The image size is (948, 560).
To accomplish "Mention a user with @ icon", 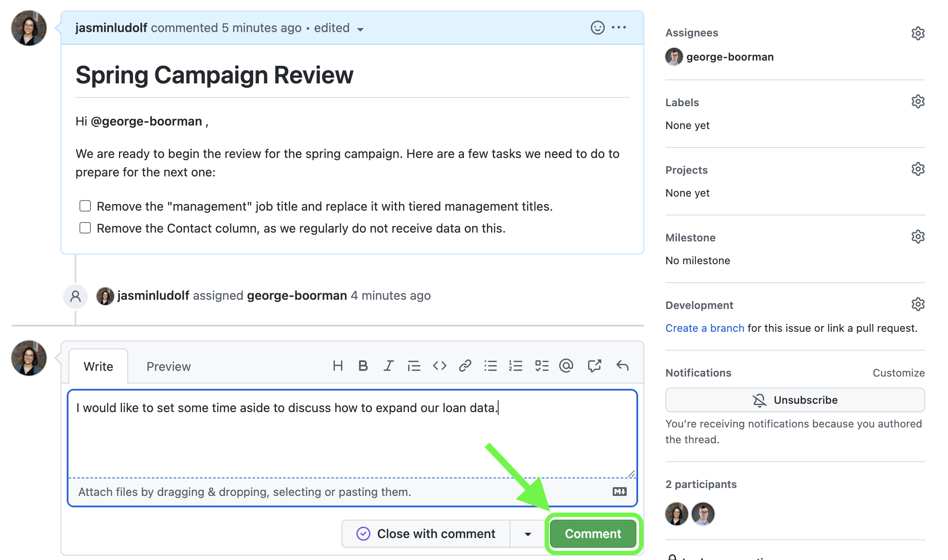I will [566, 366].
